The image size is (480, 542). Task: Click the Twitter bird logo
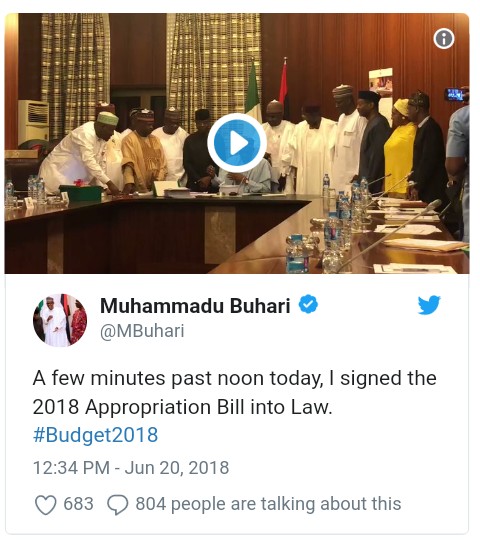pyautogui.click(x=429, y=305)
